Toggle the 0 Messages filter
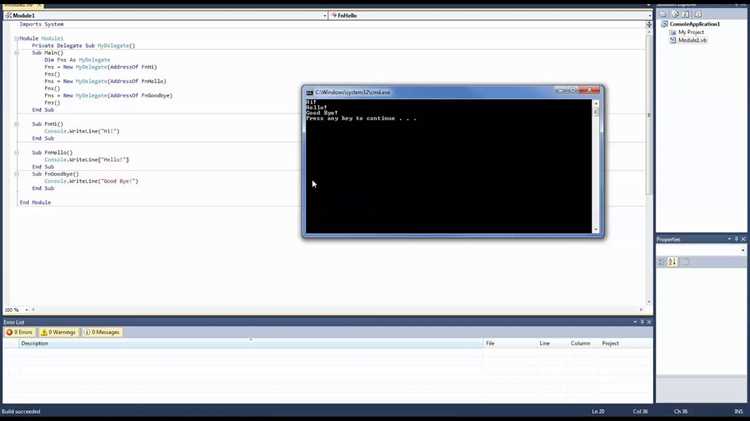Image resolution: width=750 pixels, height=421 pixels. click(102, 332)
